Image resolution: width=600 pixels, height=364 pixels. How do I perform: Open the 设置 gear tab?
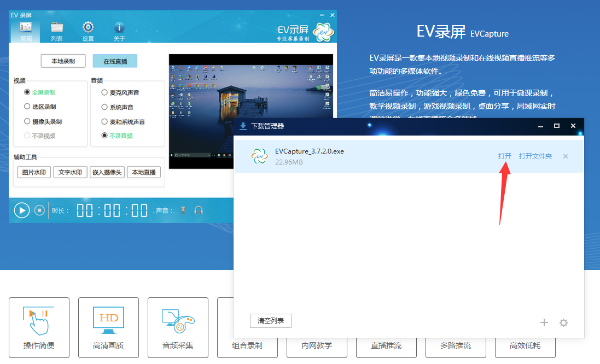coord(88,31)
